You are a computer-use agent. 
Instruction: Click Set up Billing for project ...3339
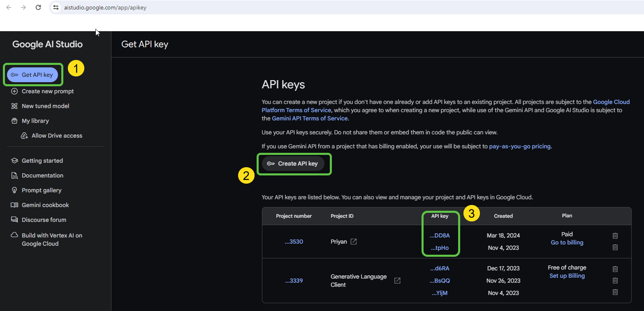pos(567,276)
